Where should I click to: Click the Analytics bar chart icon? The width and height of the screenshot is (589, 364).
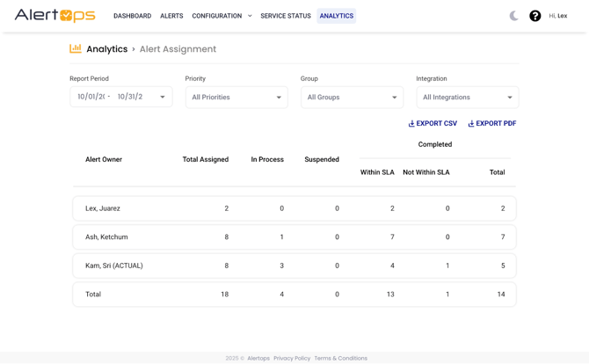(x=76, y=49)
